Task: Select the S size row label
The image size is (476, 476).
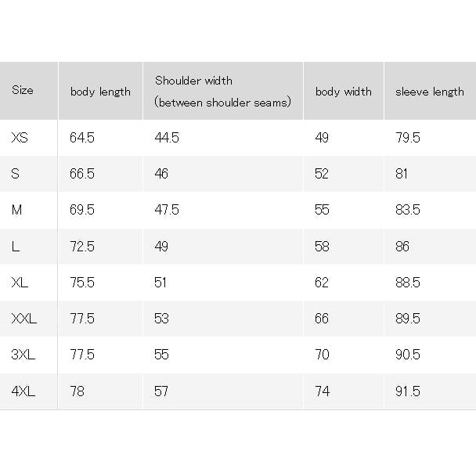Action: pyautogui.click(x=15, y=174)
